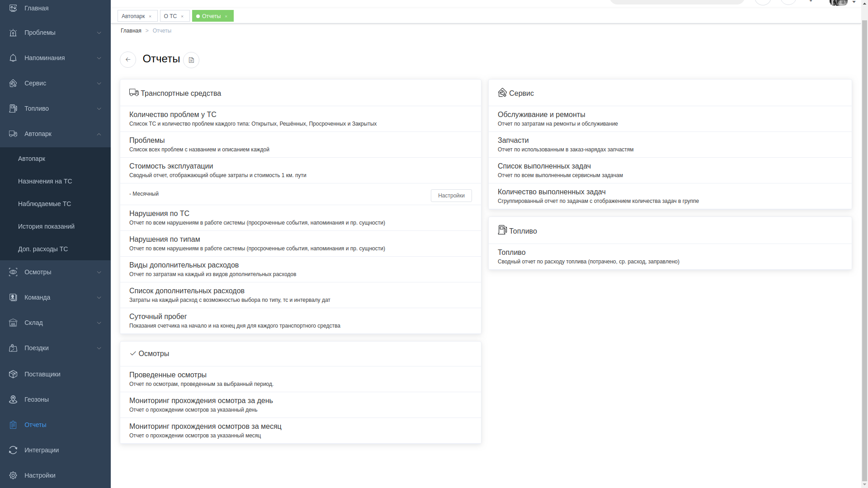Expand the Топливо sidebar section

tap(99, 108)
